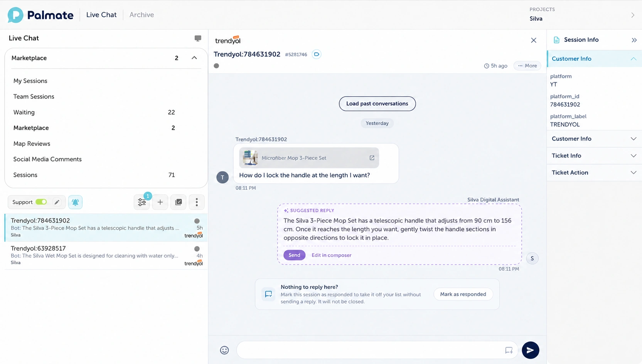Click the clock icon beside 5h ago
Image resolution: width=642 pixels, height=364 pixels.
tap(487, 66)
